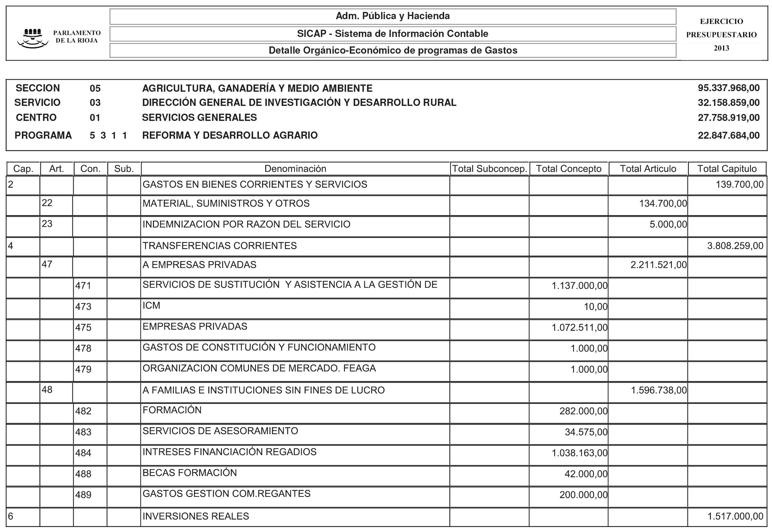
Task: Click the 'Total Articulo' column header
Action: (x=648, y=169)
